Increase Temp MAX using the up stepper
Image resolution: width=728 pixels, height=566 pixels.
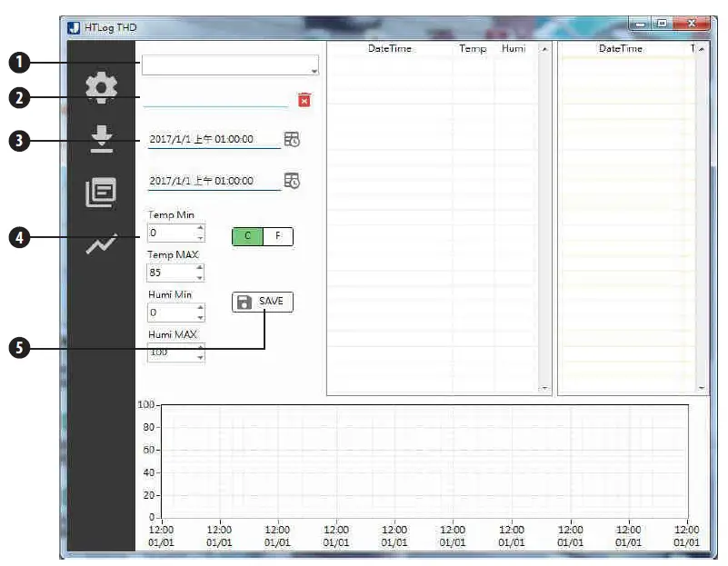tap(200, 269)
